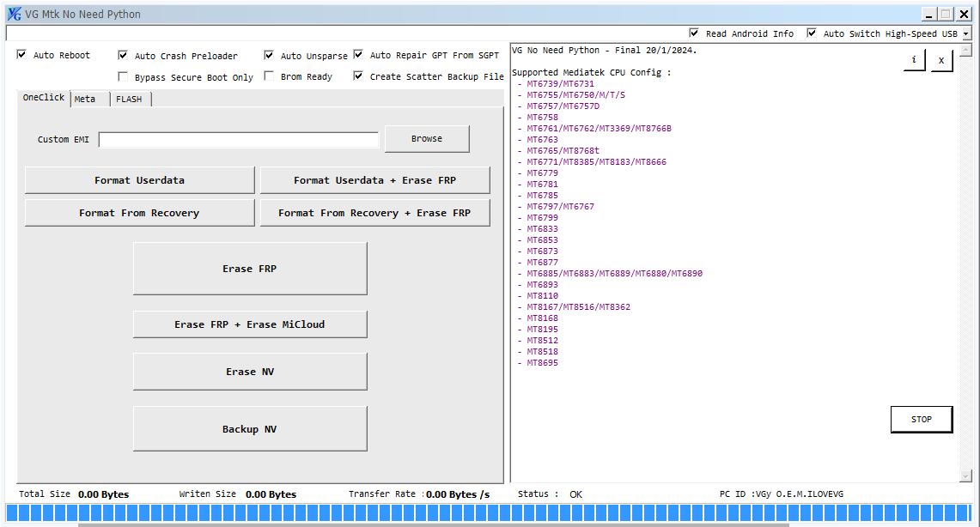Click the Status OK indicator text
The image size is (980, 527).
[575, 494]
